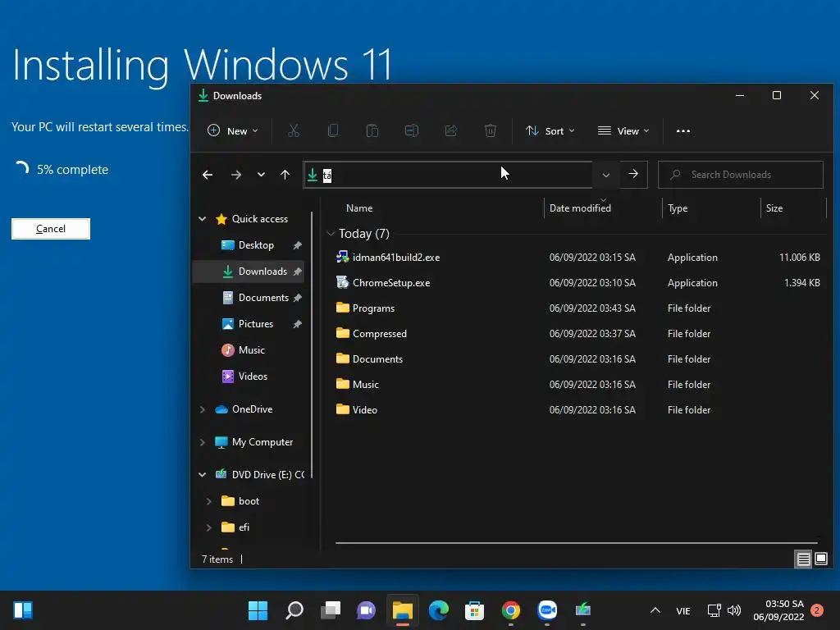840x630 pixels.
Task: Open the Widgets icon at taskbar left
Action: pyautogui.click(x=23, y=610)
